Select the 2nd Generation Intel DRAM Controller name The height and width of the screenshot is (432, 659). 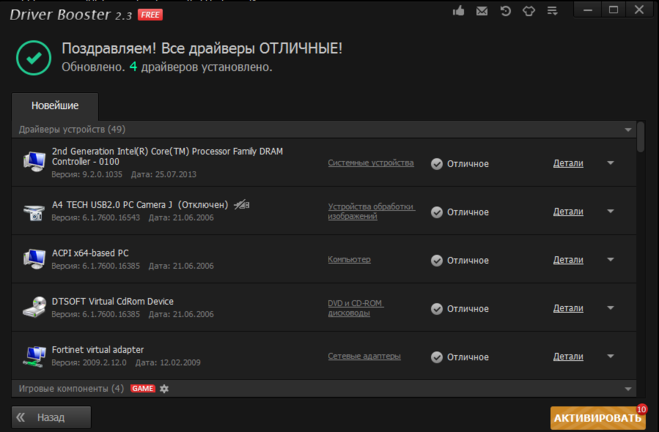click(167, 156)
